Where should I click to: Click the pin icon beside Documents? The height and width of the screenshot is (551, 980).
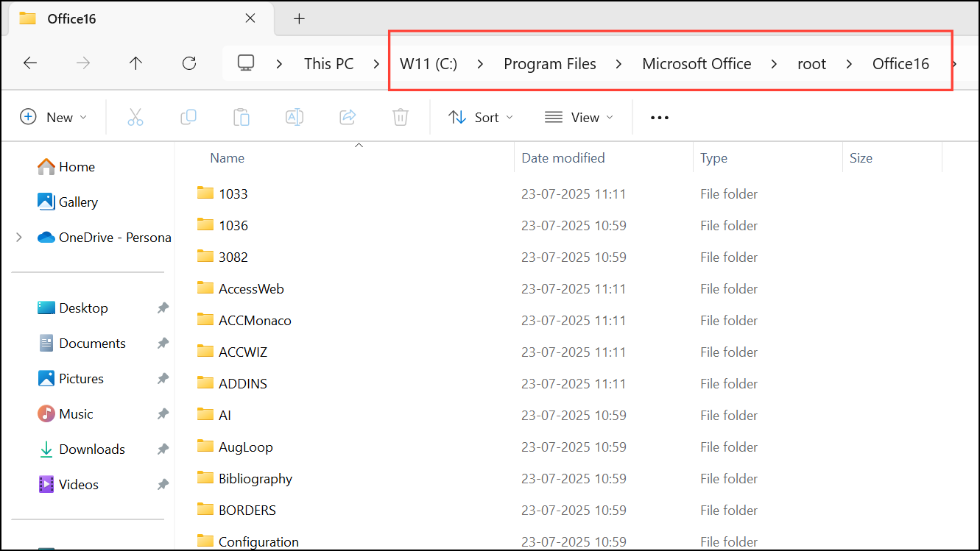click(163, 344)
